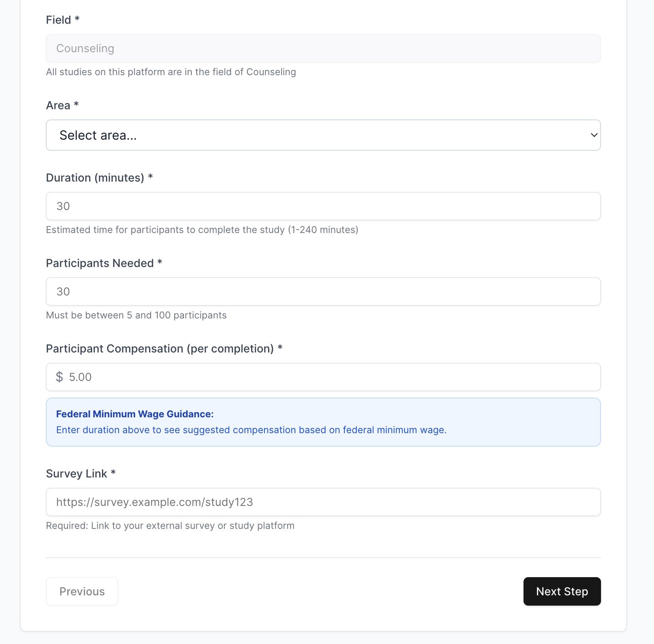The height and width of the screenshot is (644, 654).
Task: Click the Survey Link URL input
Action: (323, 502)
